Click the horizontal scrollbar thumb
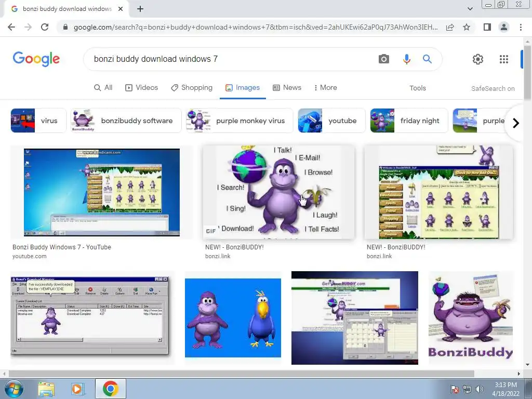Screen dimensions: 532x399 coord(241,374)
